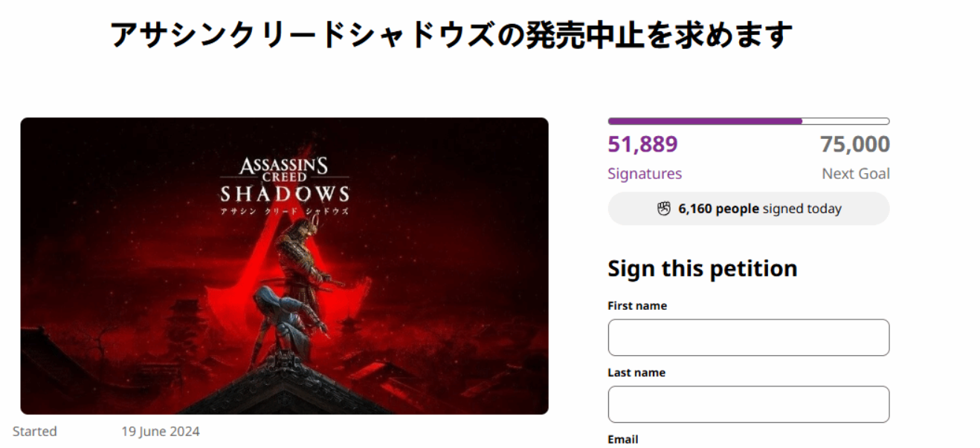This screenshot has height=448, width=980.
Task: Click the 51,889 signature count
Action: tap(642, 144)
